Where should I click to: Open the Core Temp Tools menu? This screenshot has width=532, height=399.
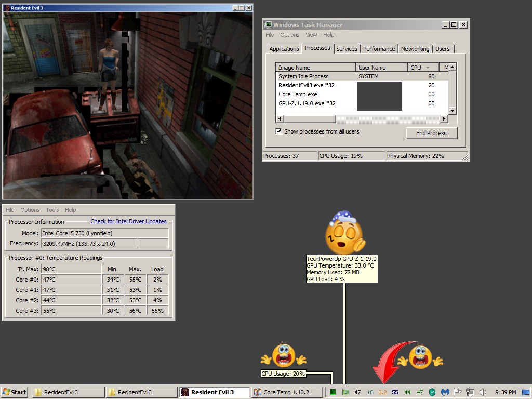click(x=52, y=210)
